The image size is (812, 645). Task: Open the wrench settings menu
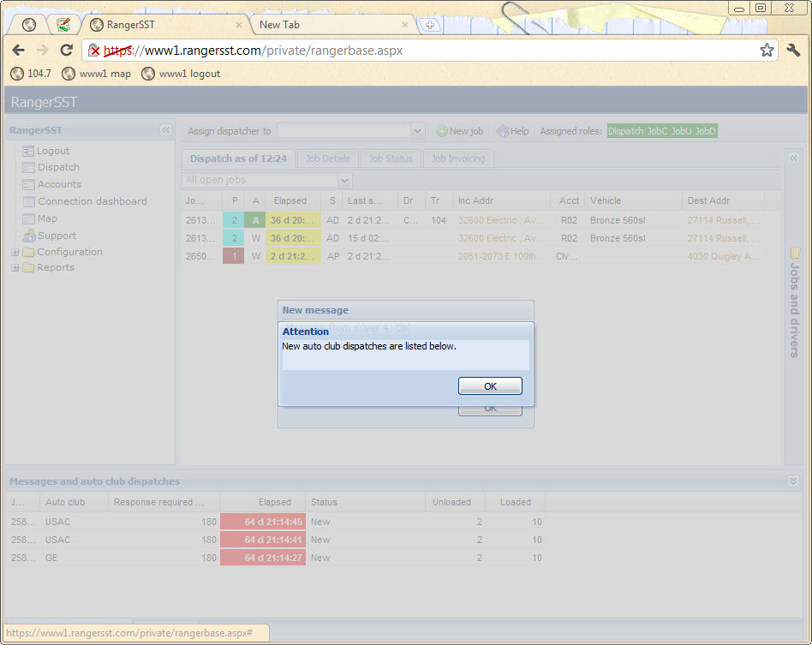point(793,51)
